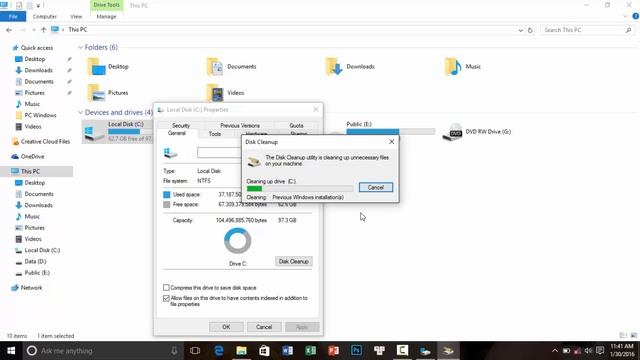Image resolution: width=640 pixels, height=360 pixels.
Task: Click the search magnifier icon
Action: [x=629, y=30]
